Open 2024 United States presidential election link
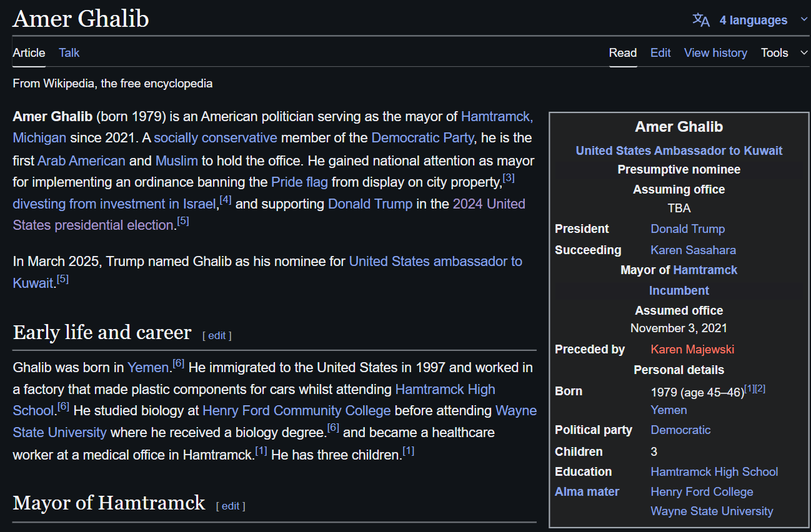 (x=489, y=204)
